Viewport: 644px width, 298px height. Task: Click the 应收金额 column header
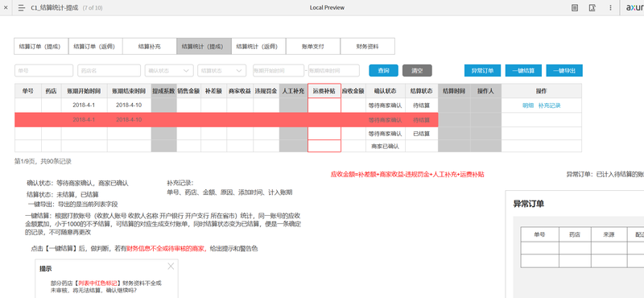tap(353, 91)
